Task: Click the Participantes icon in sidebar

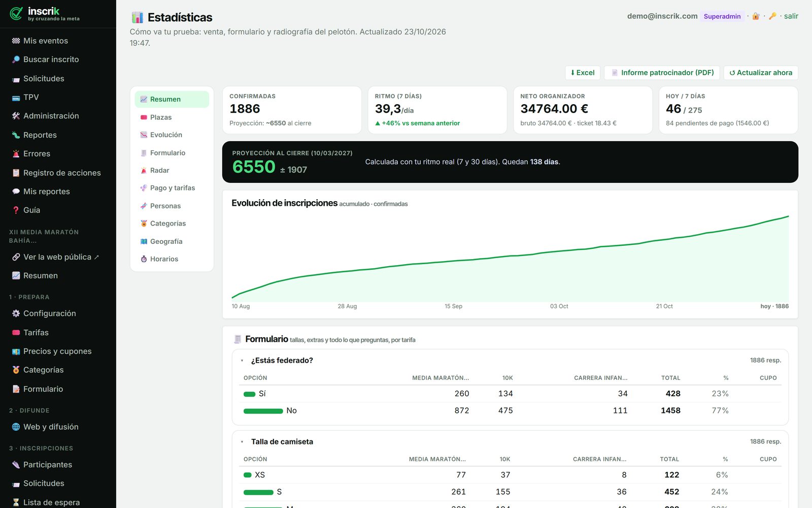Action: 16,464
